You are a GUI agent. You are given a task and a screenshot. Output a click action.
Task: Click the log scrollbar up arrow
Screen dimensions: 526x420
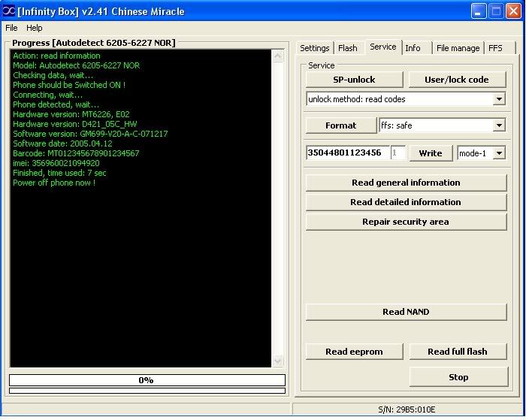click(277, 56)
